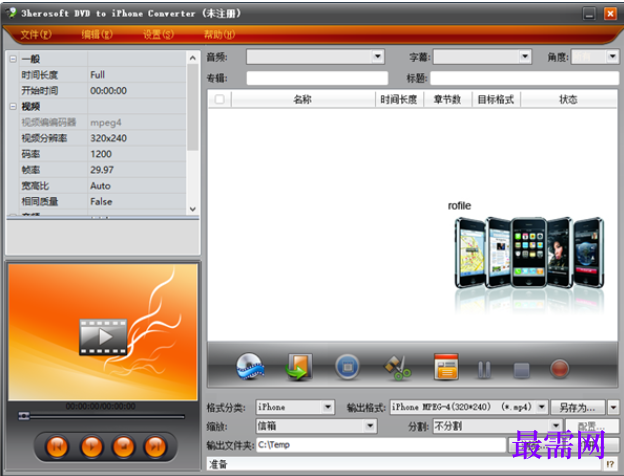Screen dimensions: 624x476
Task: Click the 章节数 column header
Action: click(448, 99)
